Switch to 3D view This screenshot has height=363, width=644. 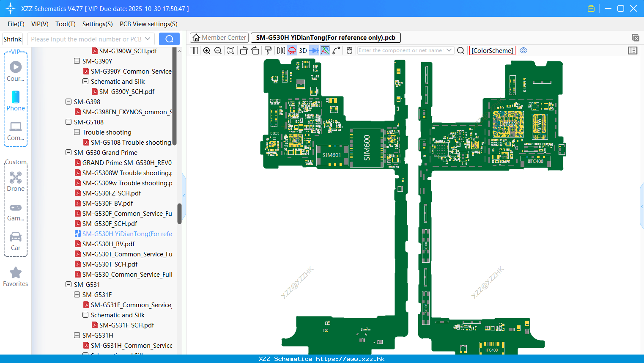(303, 51)
